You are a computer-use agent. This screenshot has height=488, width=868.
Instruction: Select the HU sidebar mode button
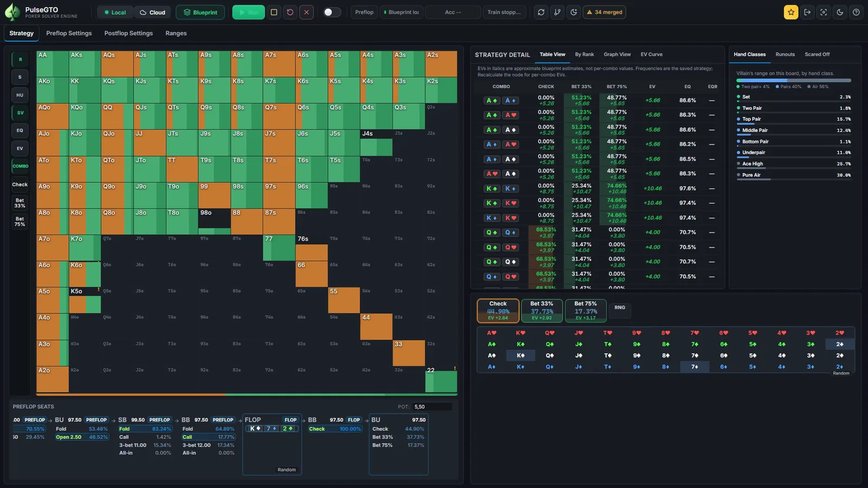tap(20, 95)
